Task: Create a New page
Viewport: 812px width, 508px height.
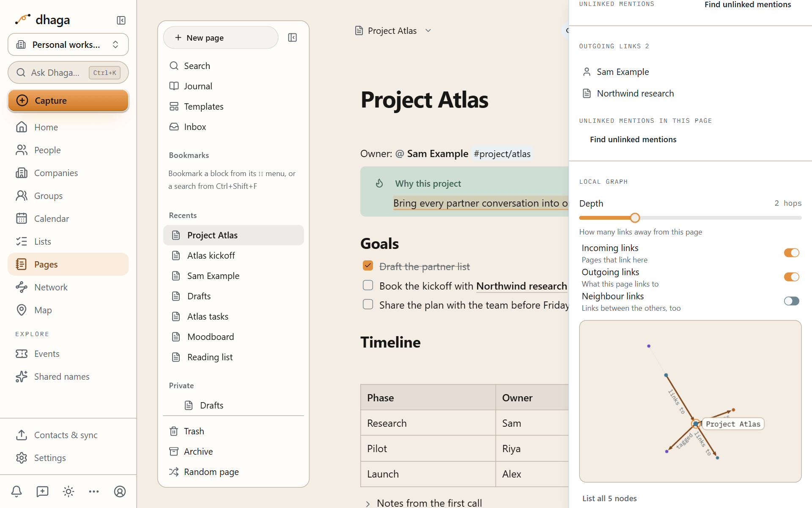Action: coord(221,38)
